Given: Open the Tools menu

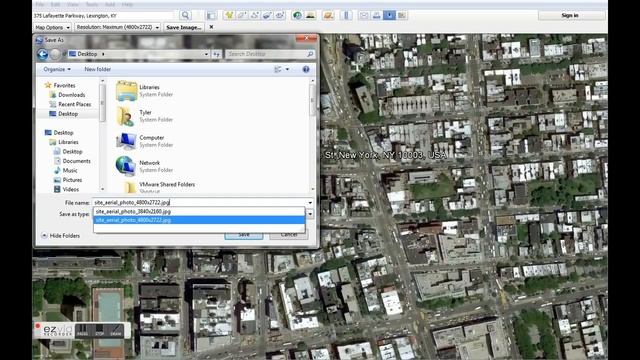Looking at the screenshot, I should pyautogui.click(x=92, y=4).
